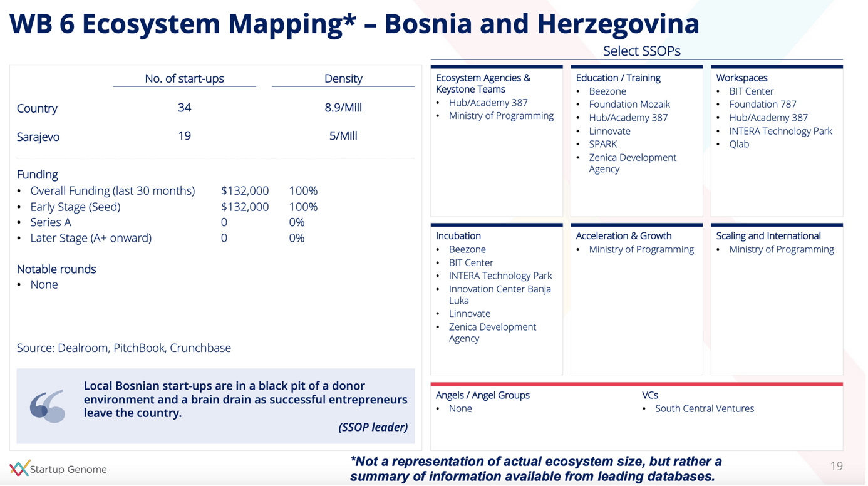Click the Startup Genome logo icon
868x486 pixels.
tap(19, 470)
